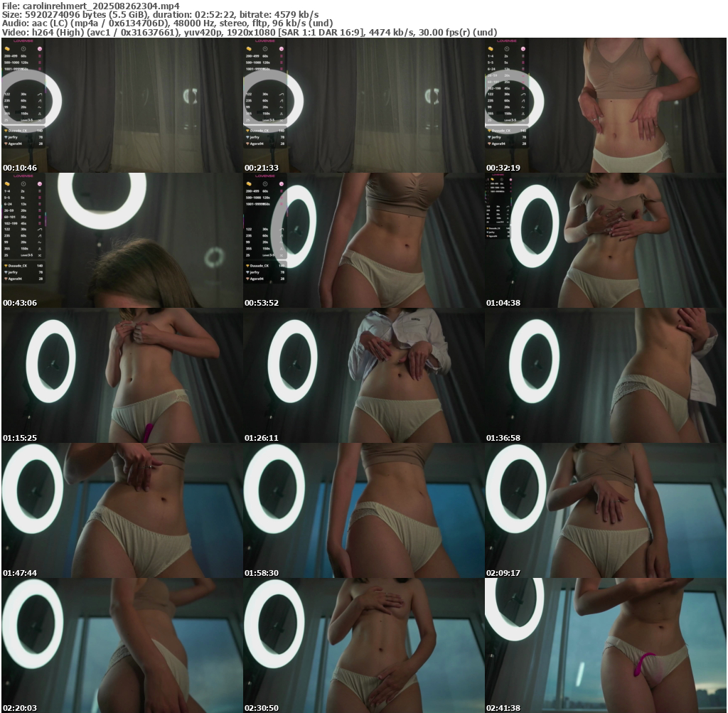Open the thumbnail stamped 00:21:33
728x713 pixels.
[363, 105]
